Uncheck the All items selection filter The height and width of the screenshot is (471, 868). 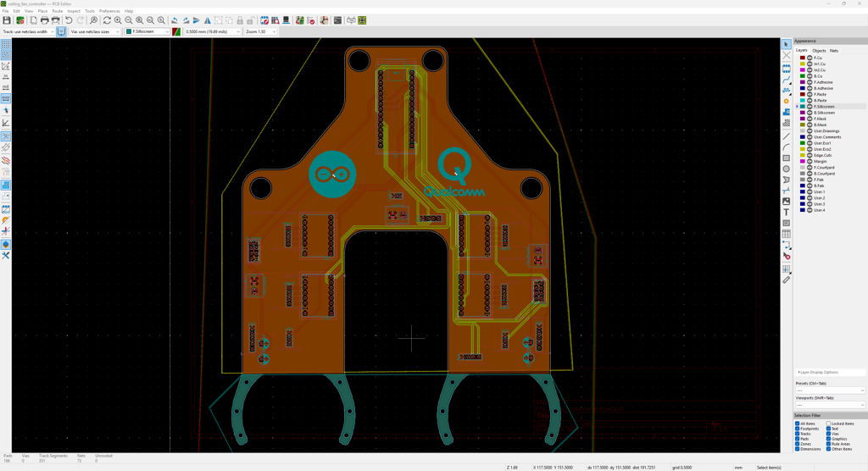tap(797, 424)
